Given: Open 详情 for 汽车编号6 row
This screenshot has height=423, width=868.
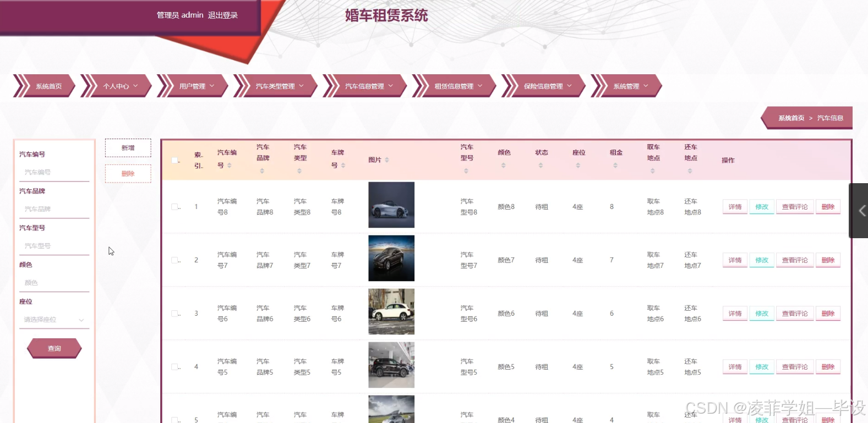Looking at the screenshot, I should point(735,314).
